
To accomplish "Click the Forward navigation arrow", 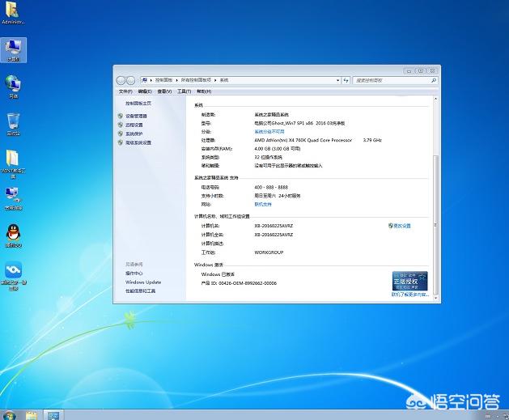I will pos(130,80).
